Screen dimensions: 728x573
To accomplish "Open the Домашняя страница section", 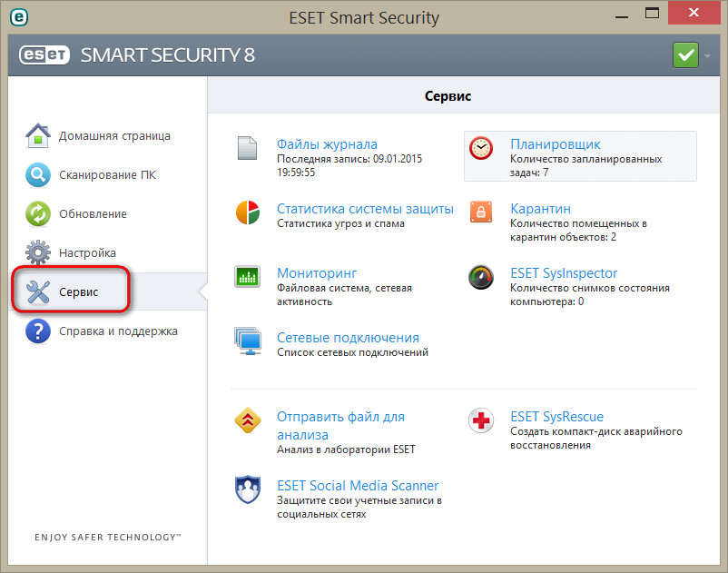I will (114, 136).
